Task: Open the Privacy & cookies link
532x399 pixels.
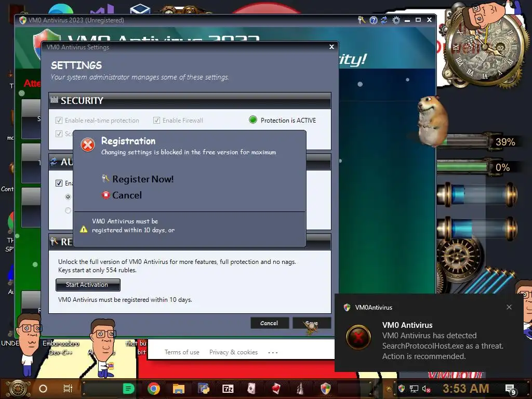Action: [233, 352]
